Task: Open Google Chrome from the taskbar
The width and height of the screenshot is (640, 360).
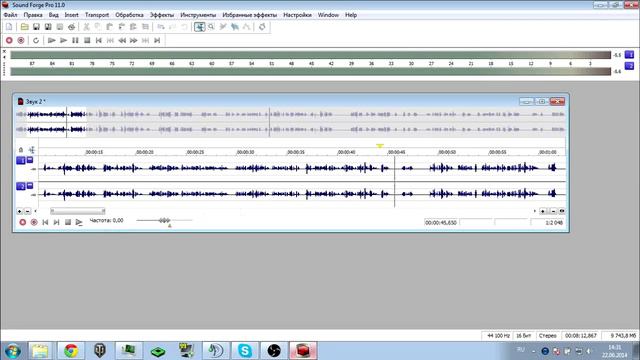Action: pyautogui.click(x=71, y=351)
